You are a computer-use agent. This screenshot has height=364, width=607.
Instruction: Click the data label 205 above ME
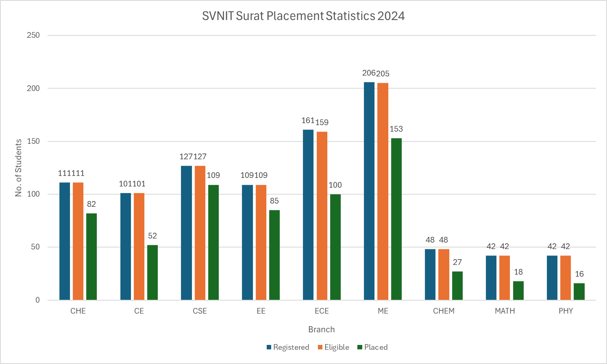coord(383,74)
